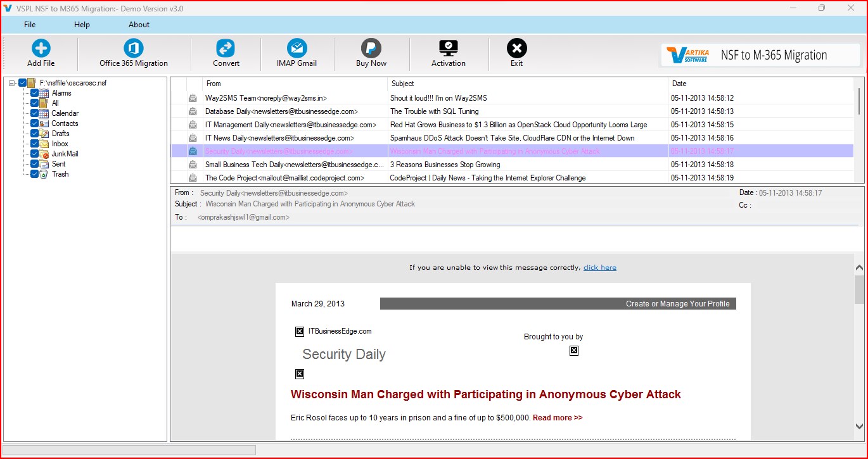Click the 'Read more >>' link
Screen dimensions: 868x459
point(558,418)
